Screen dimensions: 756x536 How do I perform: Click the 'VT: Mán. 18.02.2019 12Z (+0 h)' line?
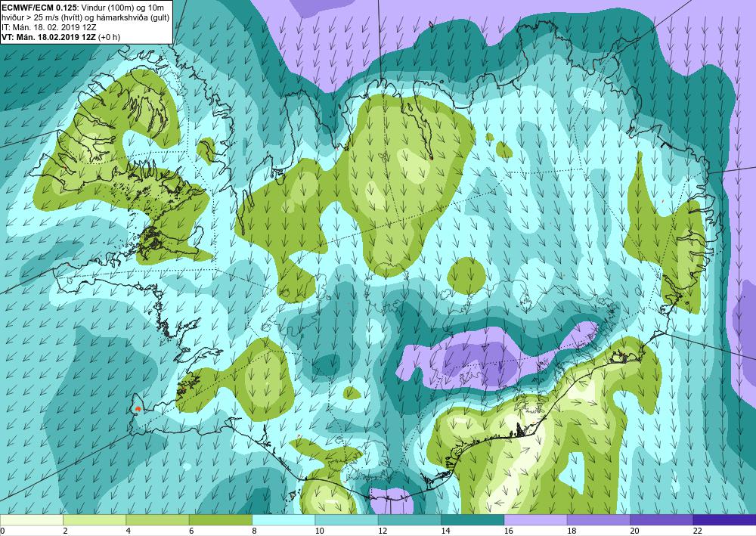pyautogui.click(x=61, y=37)
